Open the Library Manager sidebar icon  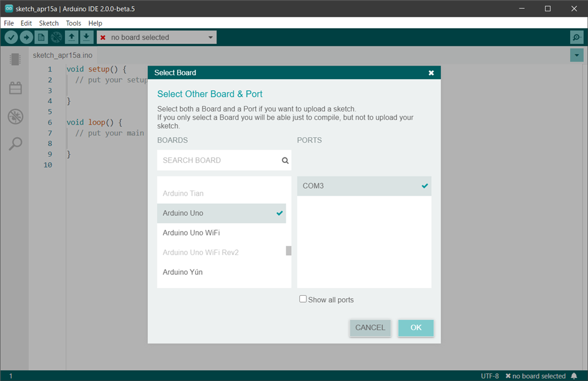(x=16, y=88)
